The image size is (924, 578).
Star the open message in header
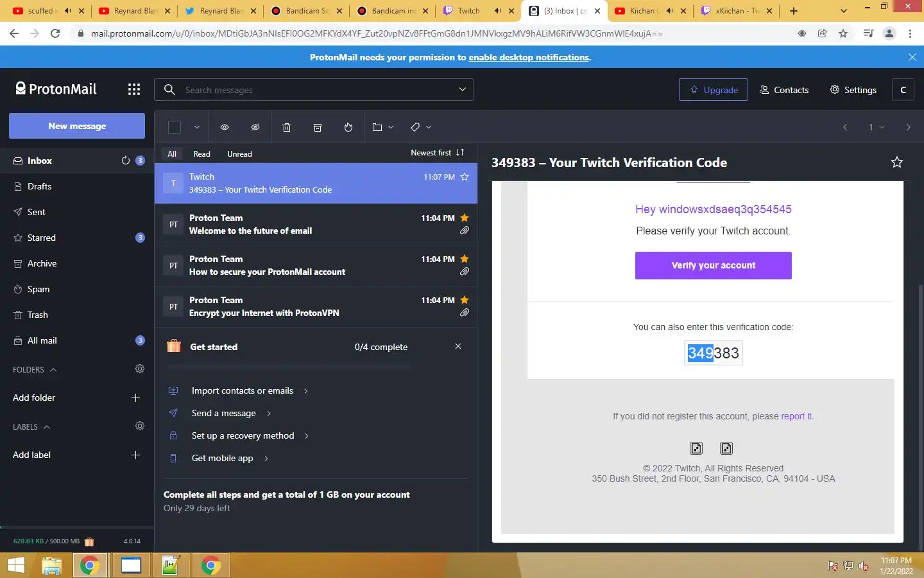coord(897,162)
